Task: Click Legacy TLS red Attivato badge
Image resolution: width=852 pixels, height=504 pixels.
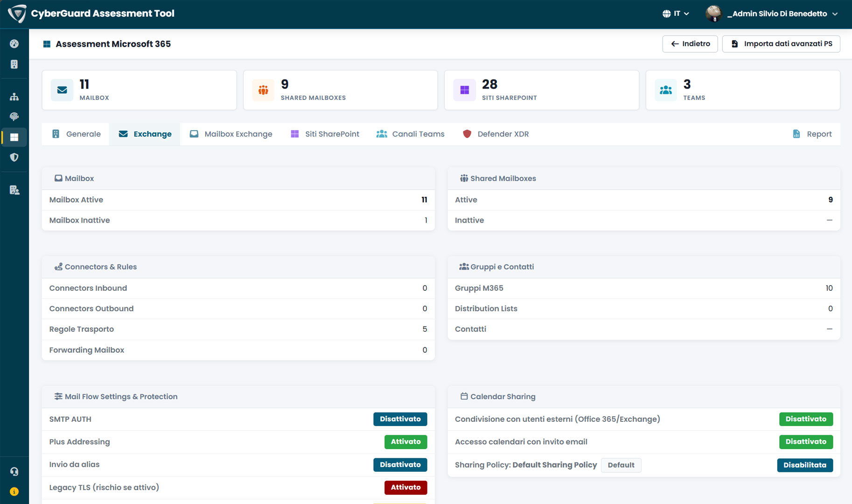Action: click(x=406, y=487)
